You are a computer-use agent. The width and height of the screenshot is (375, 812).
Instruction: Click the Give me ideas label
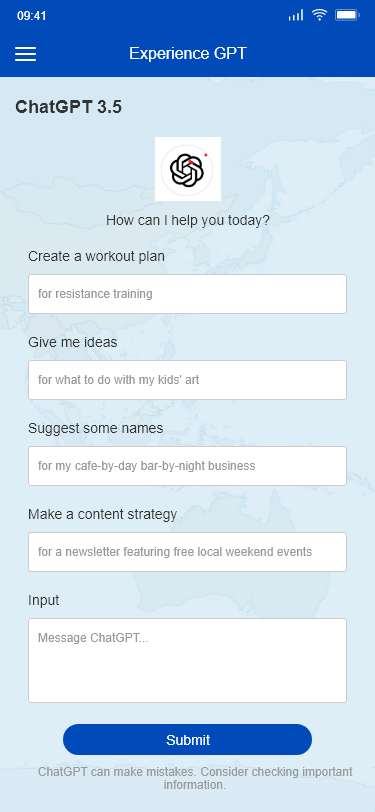(x=73, y=342)
